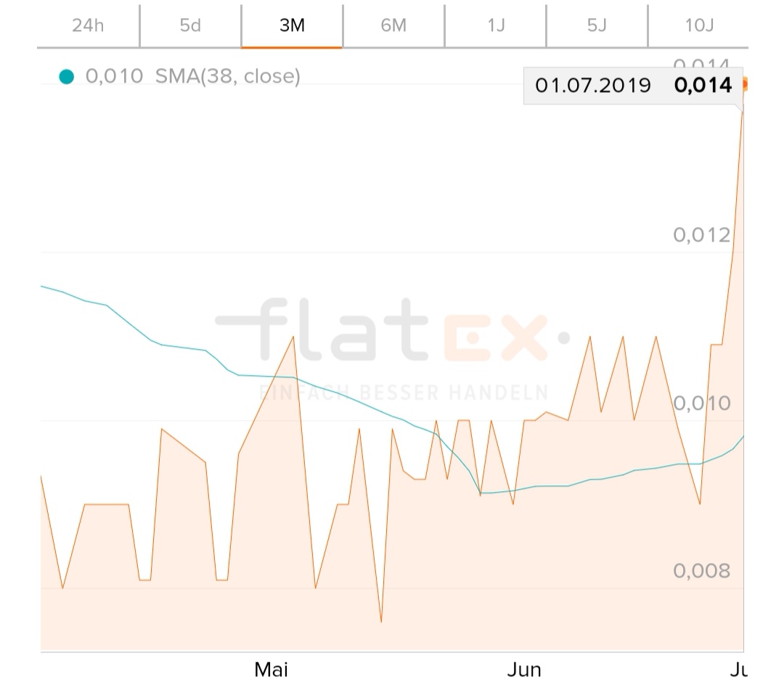The width and height of the screenshot is (784, 685).
Task: Click the Mai x-axis label
Action: pos(271,669)
